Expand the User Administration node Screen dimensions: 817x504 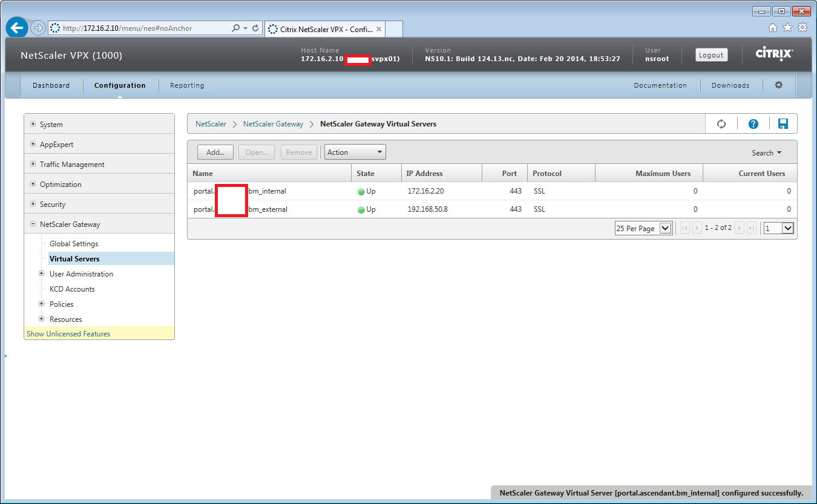point(42,273)
